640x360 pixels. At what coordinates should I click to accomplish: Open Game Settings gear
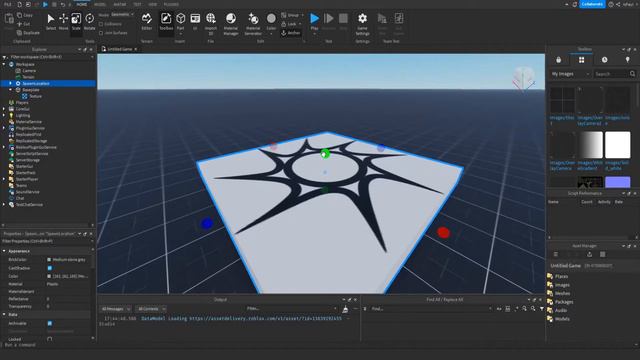click(362, 24)
